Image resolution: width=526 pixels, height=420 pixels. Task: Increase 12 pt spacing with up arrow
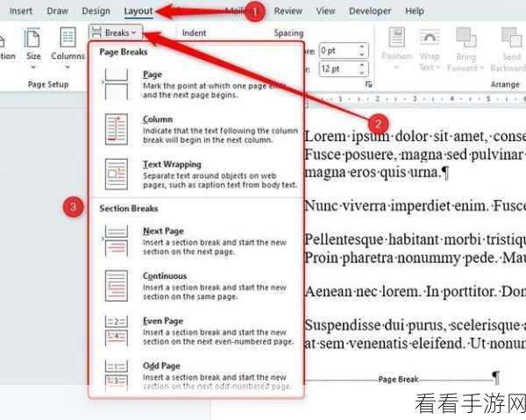(361, 65)
